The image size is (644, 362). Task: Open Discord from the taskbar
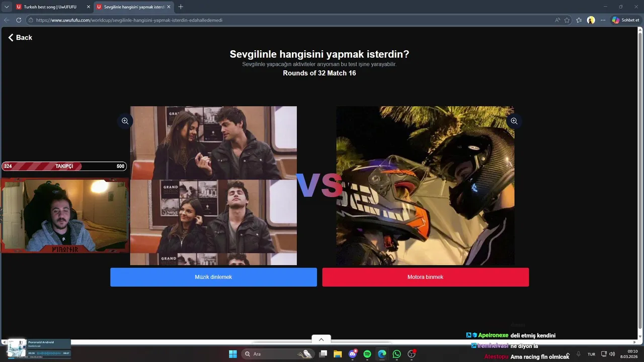[353, 354]
